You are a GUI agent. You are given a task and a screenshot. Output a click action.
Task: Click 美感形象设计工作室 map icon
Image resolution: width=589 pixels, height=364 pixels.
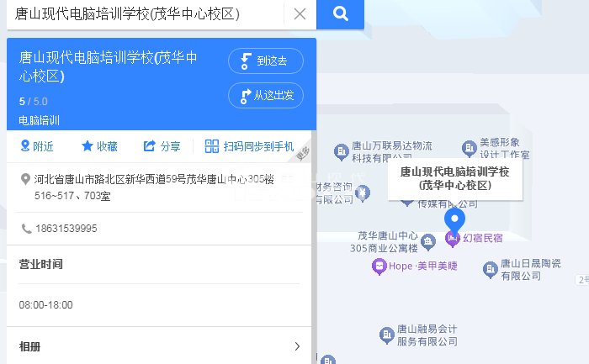470,149
